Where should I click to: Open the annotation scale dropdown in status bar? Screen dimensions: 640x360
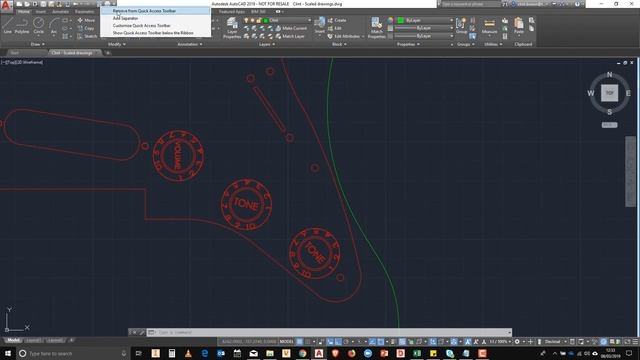(x=500, y=342)
